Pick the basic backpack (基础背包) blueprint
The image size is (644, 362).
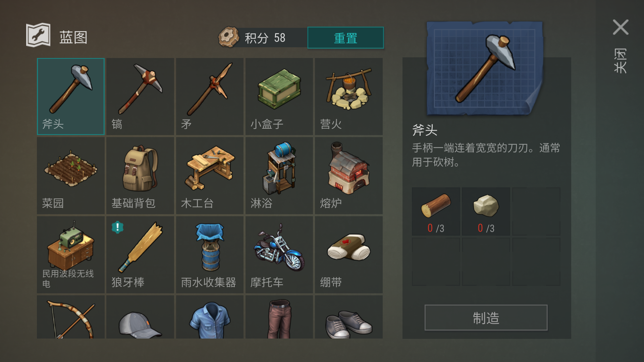pyautogui.click(x=140, y=176)
